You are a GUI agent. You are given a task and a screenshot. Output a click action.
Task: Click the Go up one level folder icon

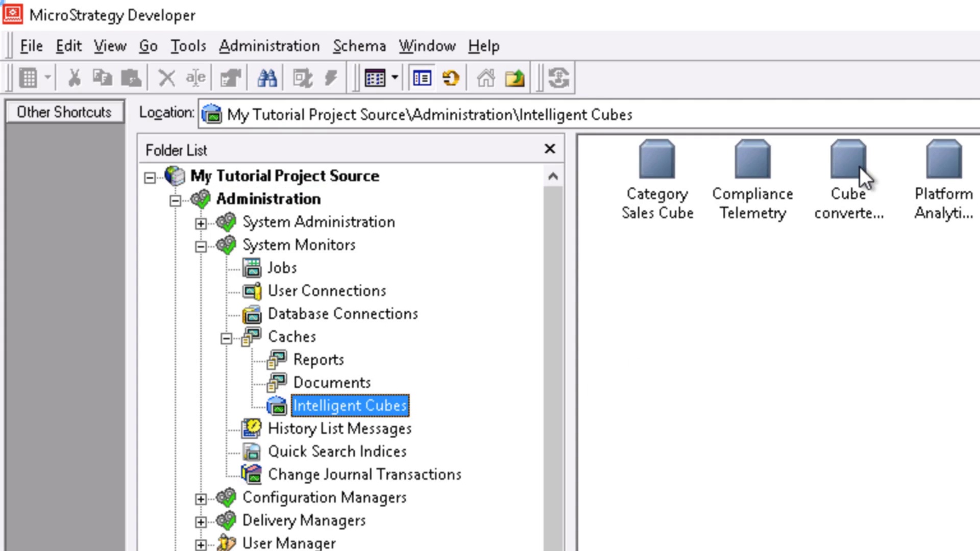514,78
